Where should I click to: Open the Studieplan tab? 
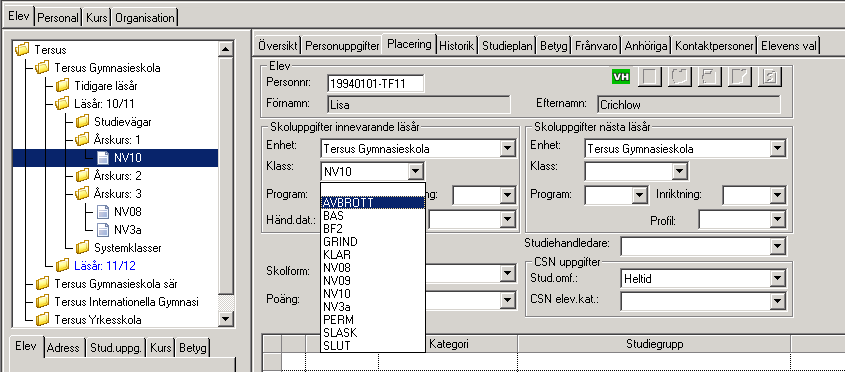point(507,46)
